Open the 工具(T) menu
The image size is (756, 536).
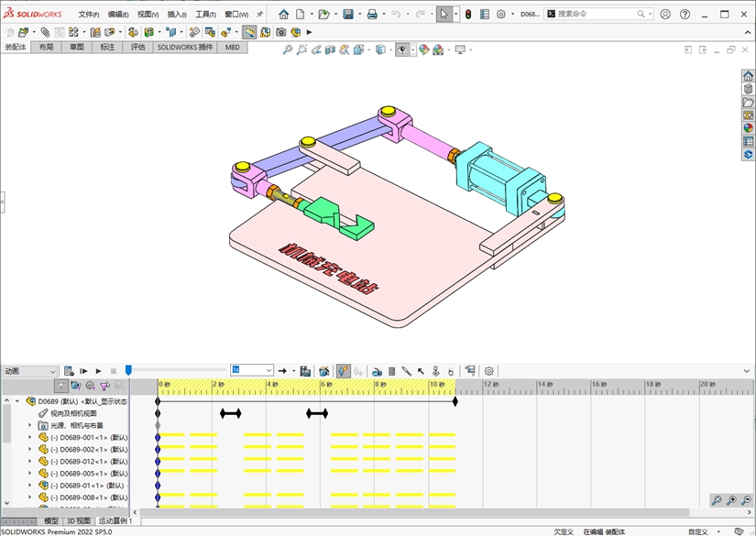pyautogui.click(x=205, y=15)
